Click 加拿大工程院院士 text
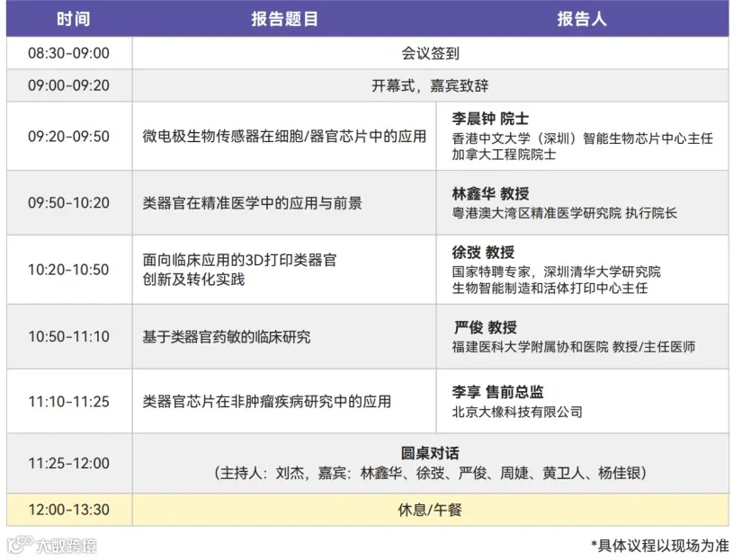Viewport: 733px width, 560px height. click(504, 154)
